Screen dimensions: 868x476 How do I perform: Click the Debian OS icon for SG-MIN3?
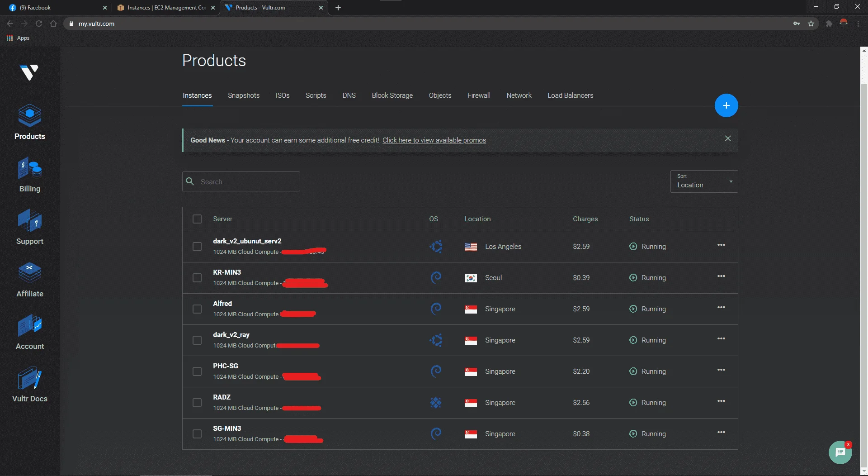click(x=436, y=434)
